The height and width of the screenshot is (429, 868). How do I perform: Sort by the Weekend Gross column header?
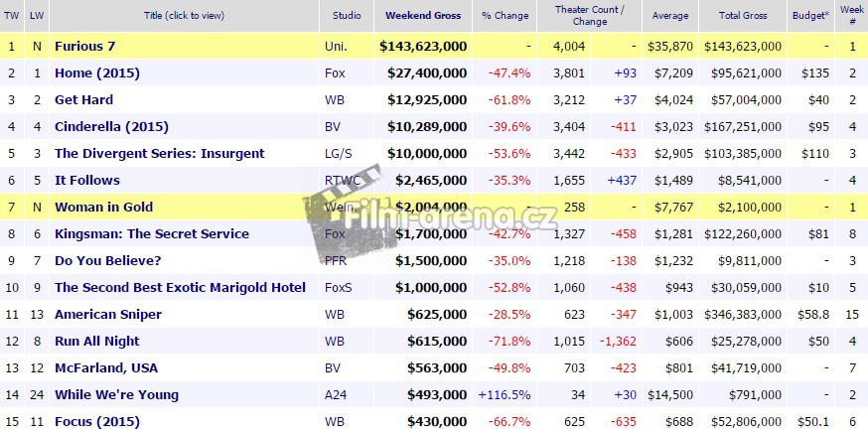(x=422, y=16)
